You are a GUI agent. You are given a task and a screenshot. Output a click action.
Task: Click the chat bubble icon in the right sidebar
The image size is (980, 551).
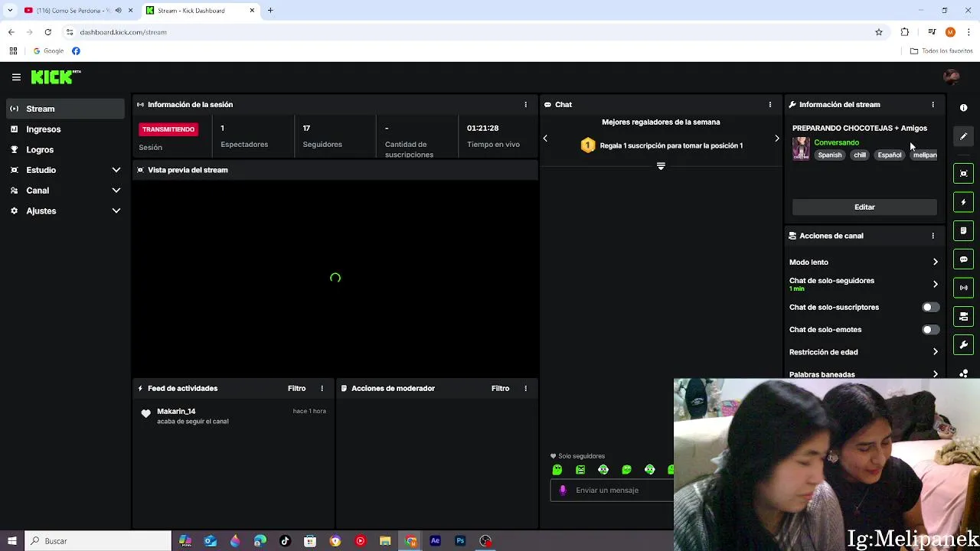964,259
